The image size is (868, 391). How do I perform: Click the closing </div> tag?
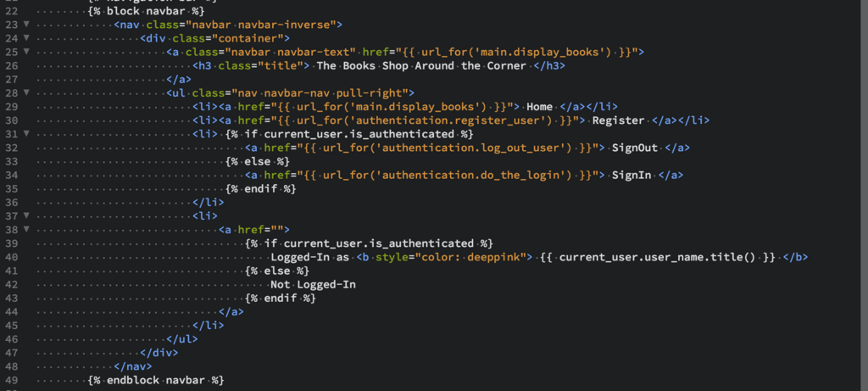(x=159, y=353)
